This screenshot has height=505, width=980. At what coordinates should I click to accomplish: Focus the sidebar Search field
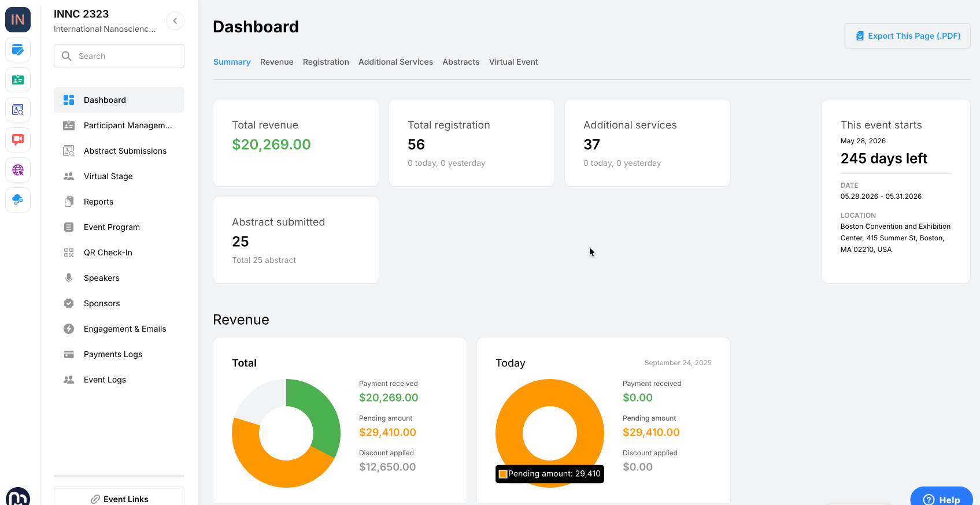click(119, 56)
